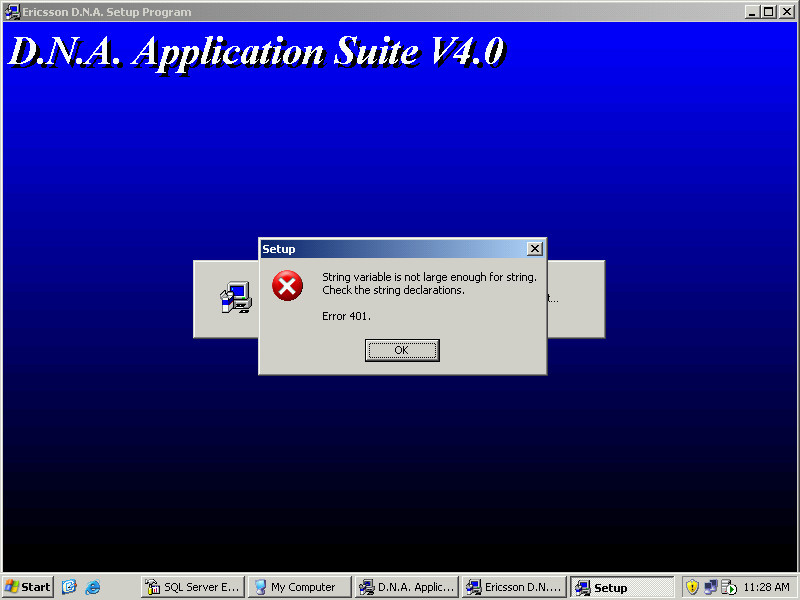Click the tray icon next to the clock

click(x=730, y=587)
